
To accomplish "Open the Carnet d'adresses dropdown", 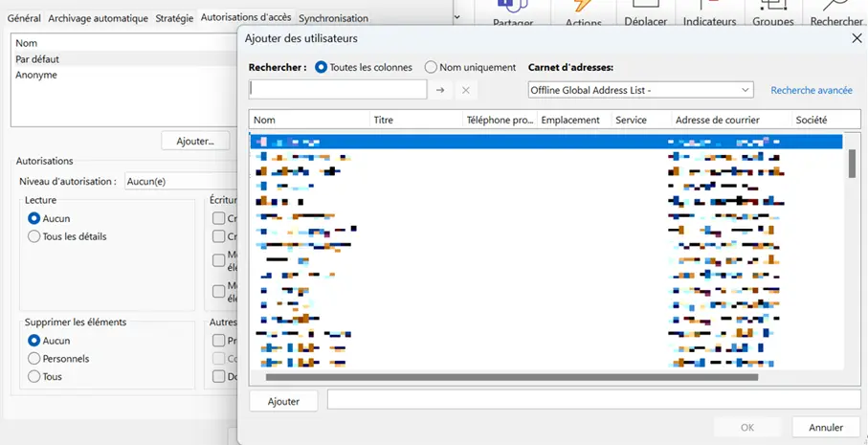I will tap(640, 90).
